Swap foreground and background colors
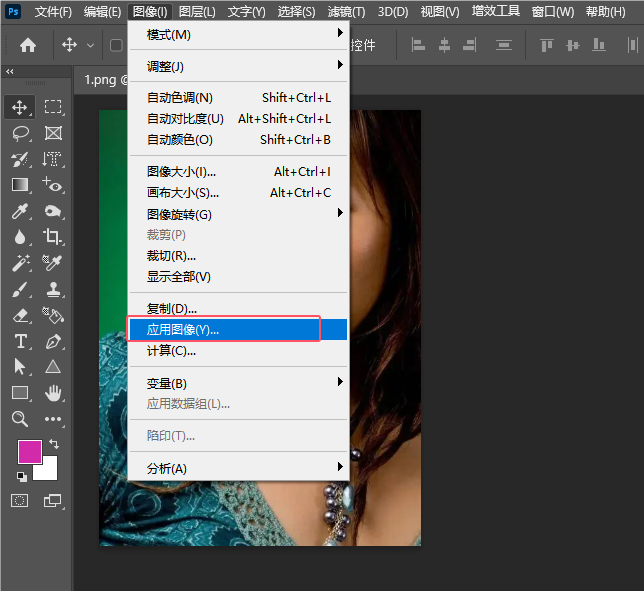The height and width of the screenshot is (591, 644). pos(54,443)
